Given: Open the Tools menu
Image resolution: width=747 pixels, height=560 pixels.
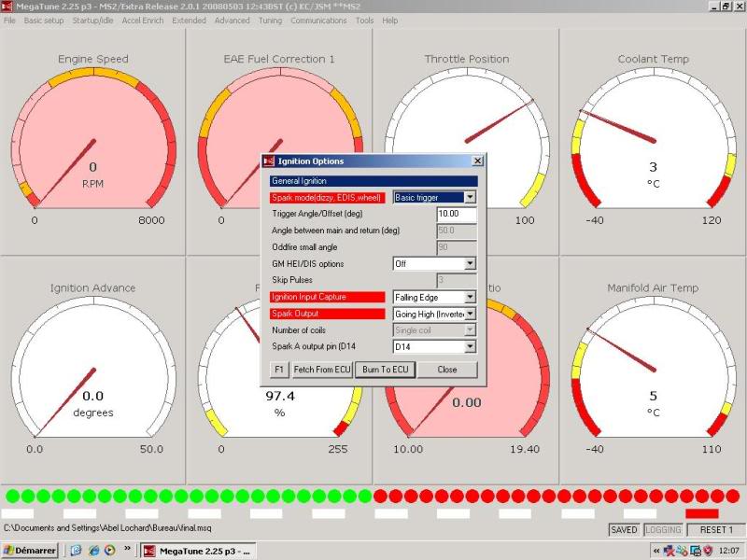Looking at the screenshot, I should coord(364,21).
